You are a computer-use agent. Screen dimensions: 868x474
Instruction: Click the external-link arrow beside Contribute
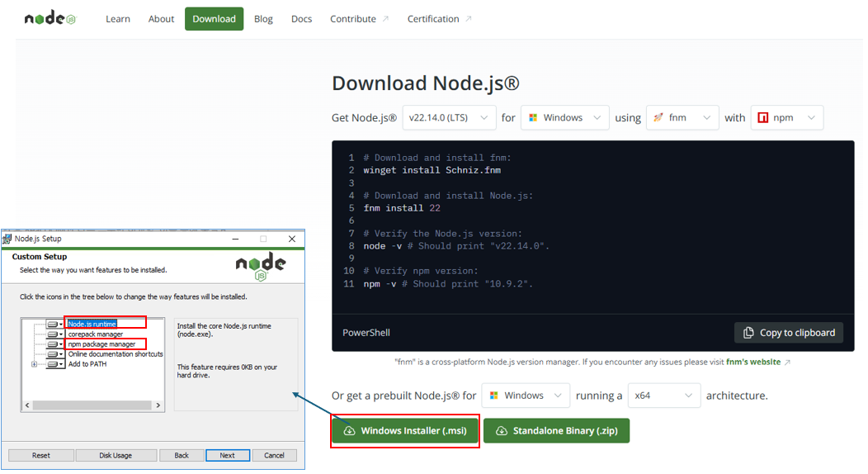click(386, 19)
